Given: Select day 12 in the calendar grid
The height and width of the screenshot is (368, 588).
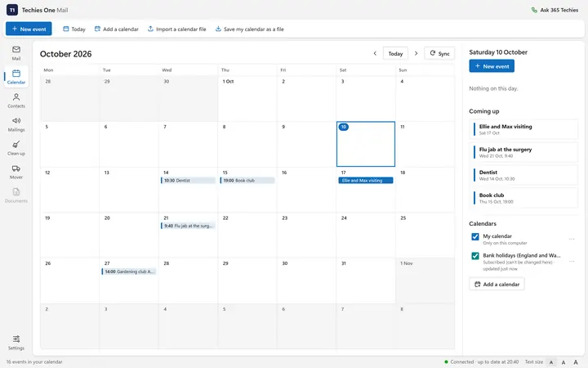Looking at the screenshot, I should 69,190.
